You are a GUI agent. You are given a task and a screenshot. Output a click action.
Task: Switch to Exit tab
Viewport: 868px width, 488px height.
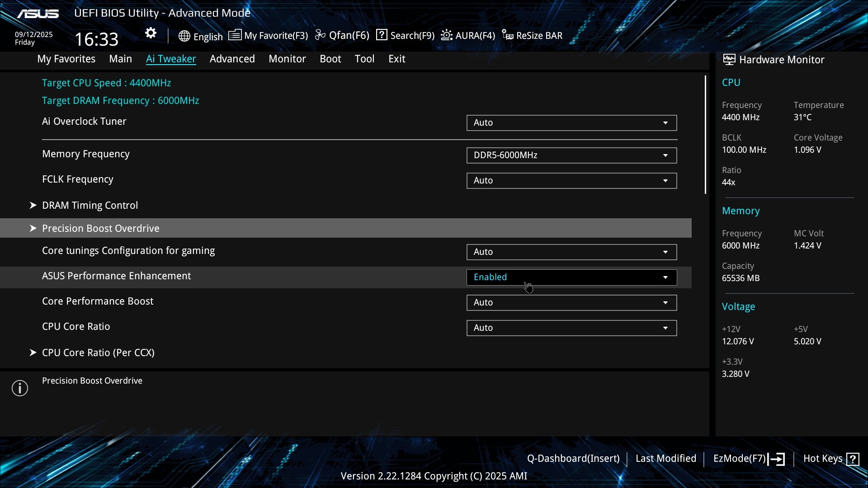click(x=396, y=59)
